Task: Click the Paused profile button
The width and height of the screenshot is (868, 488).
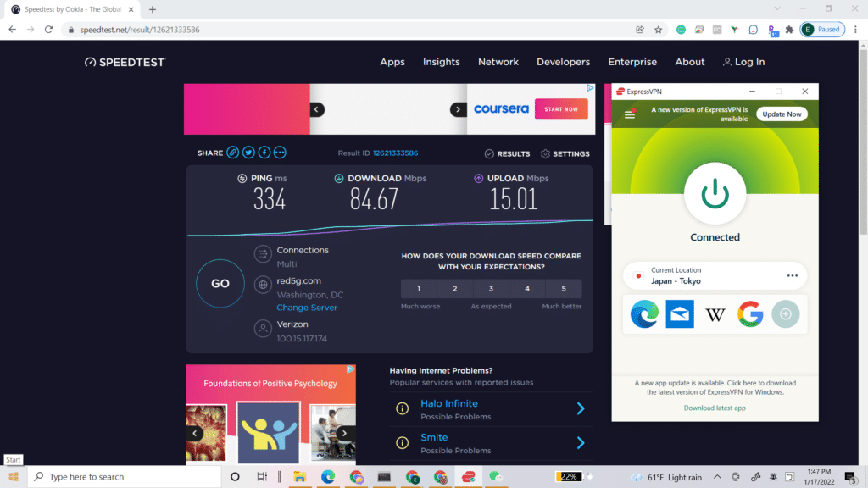Action: (x=822, y=30)
